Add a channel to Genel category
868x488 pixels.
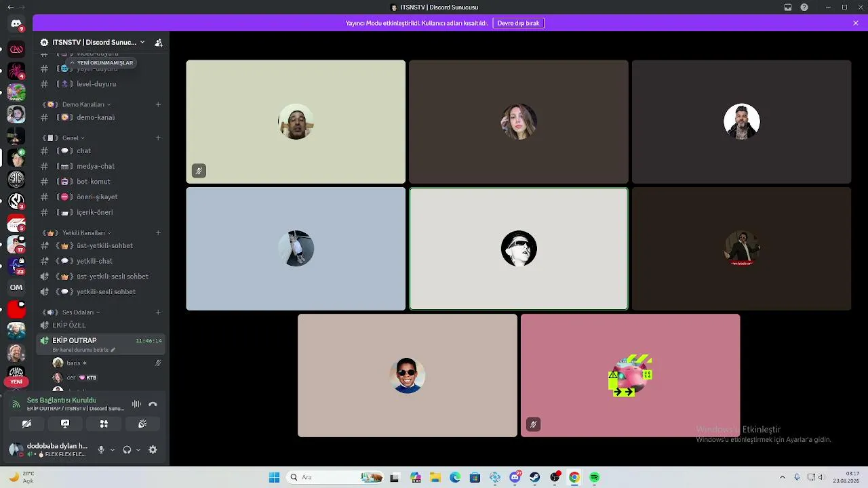click(x=158, y=138)
